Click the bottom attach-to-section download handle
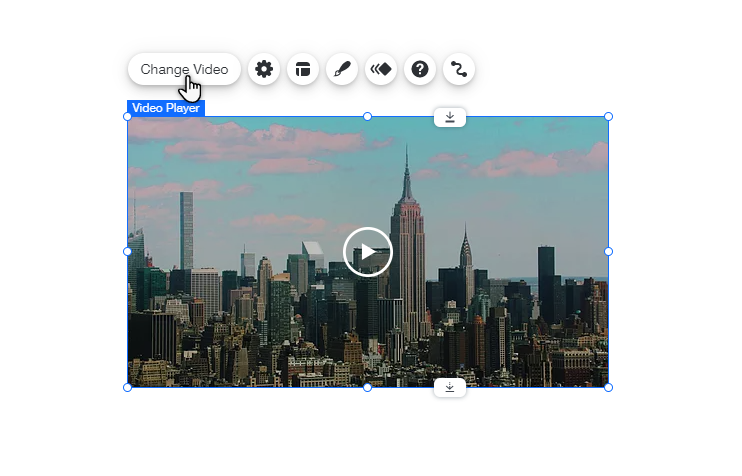 pyautogui.click(x=450, y=388)
